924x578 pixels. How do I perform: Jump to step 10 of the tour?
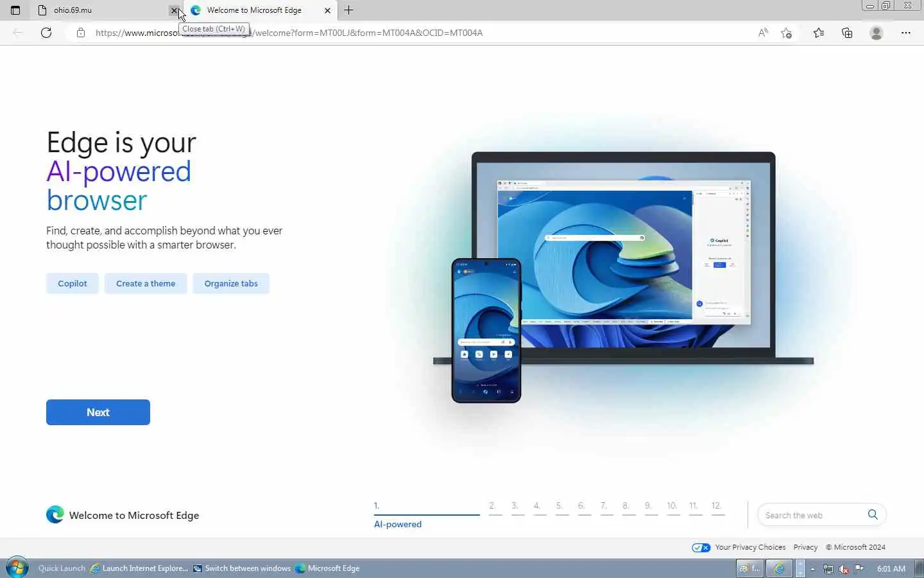click(672, 507)
